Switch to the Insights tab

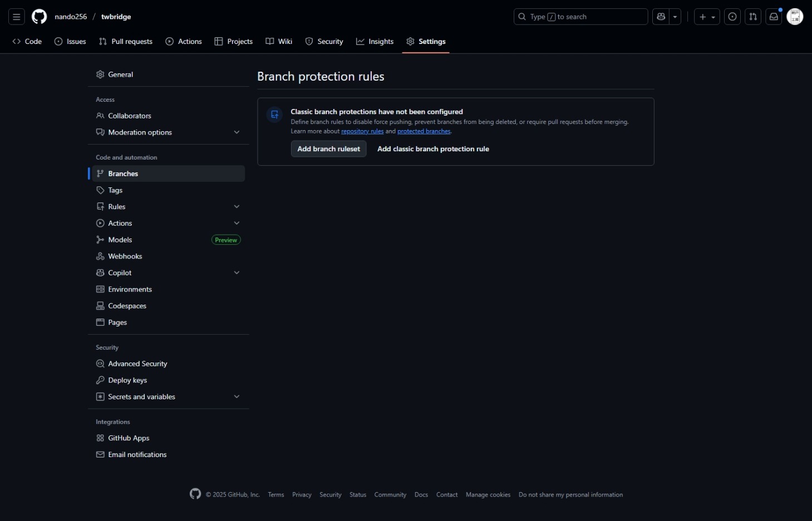pos(375,42)
